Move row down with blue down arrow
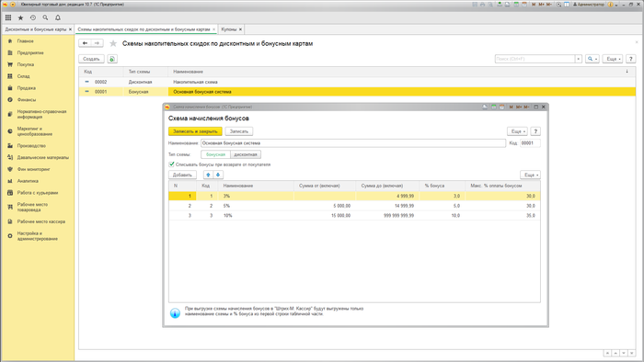 point(218,175)
